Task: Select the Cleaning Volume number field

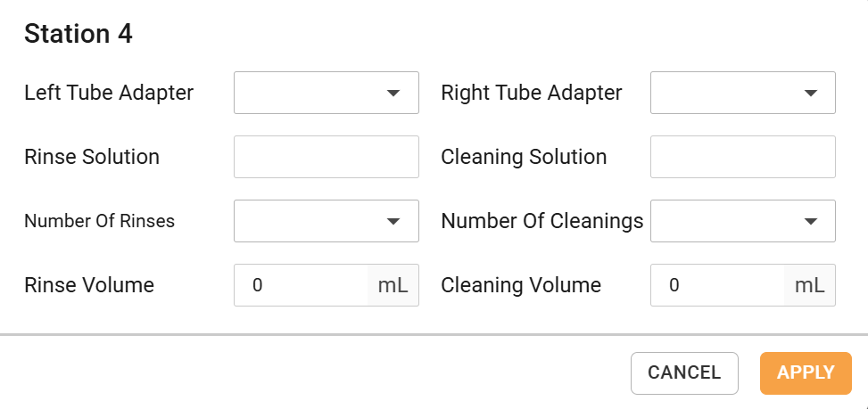Action: pos(717,285)
